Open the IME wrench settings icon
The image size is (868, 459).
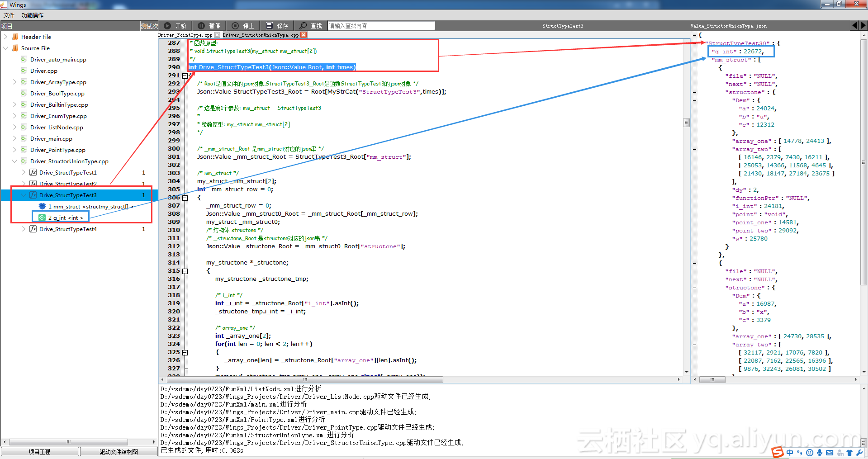859,453
